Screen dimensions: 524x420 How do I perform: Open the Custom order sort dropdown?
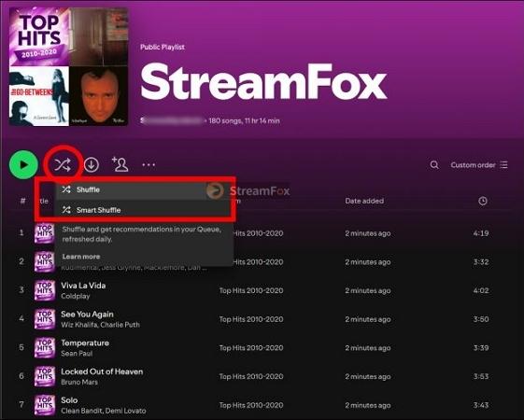pos(479,165)
